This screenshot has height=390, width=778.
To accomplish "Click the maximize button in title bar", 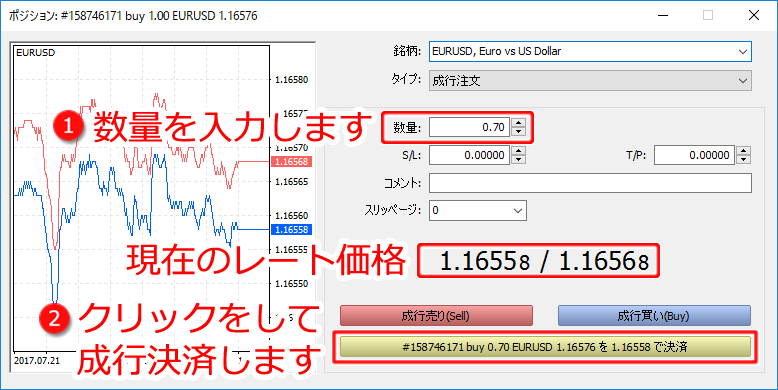I will pos(708,15).
